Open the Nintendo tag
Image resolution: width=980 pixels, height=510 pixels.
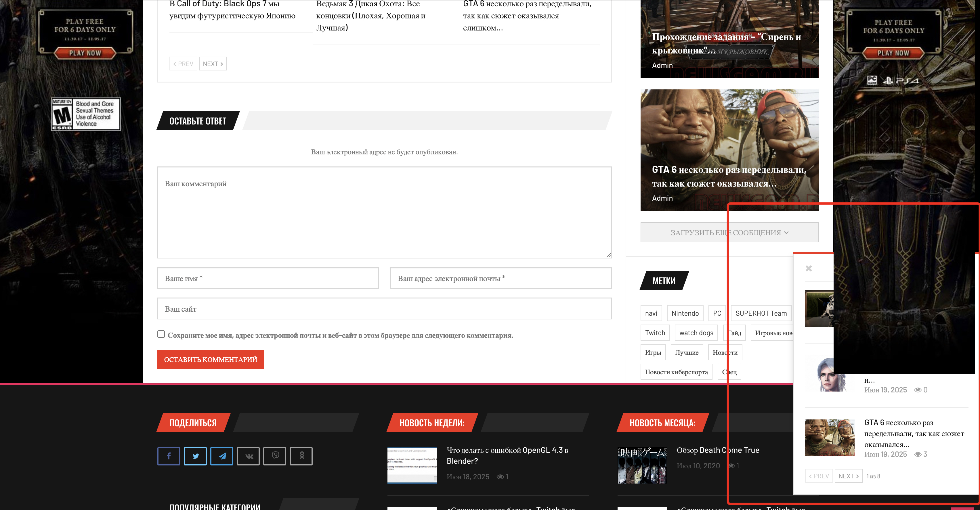(685, 313)
